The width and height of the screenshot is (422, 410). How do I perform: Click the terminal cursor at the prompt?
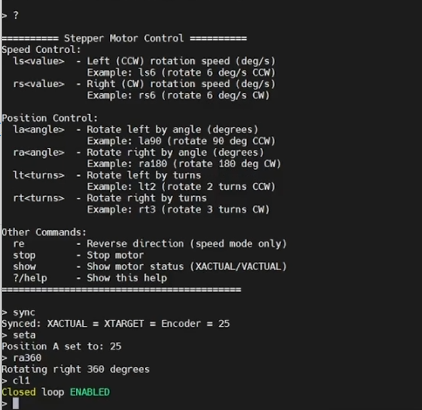point(16,404)
